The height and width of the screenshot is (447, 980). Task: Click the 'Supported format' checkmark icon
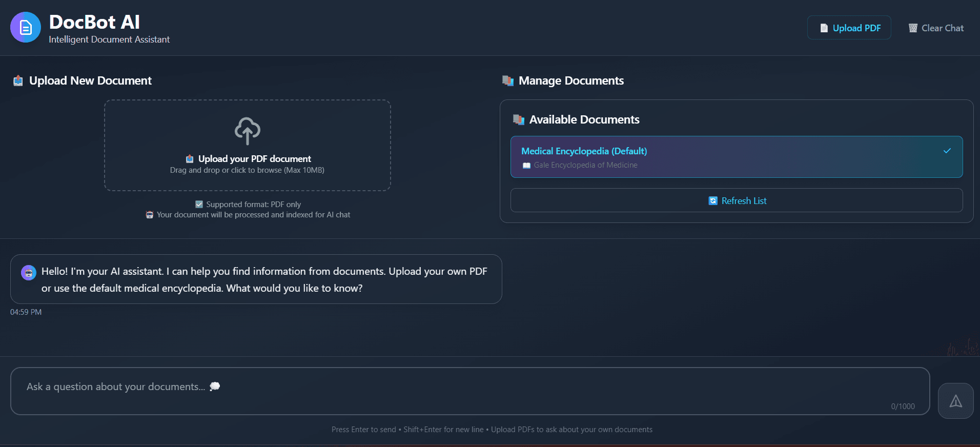pos(199,205)
